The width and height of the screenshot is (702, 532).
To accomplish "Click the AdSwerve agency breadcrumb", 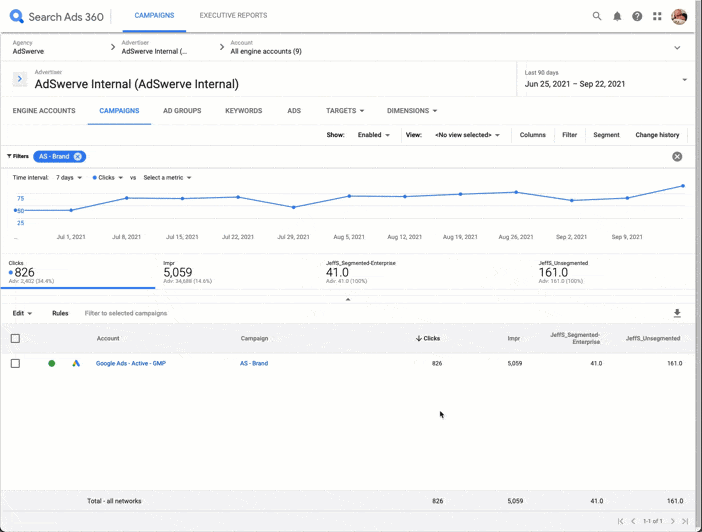I will (28, 47).
